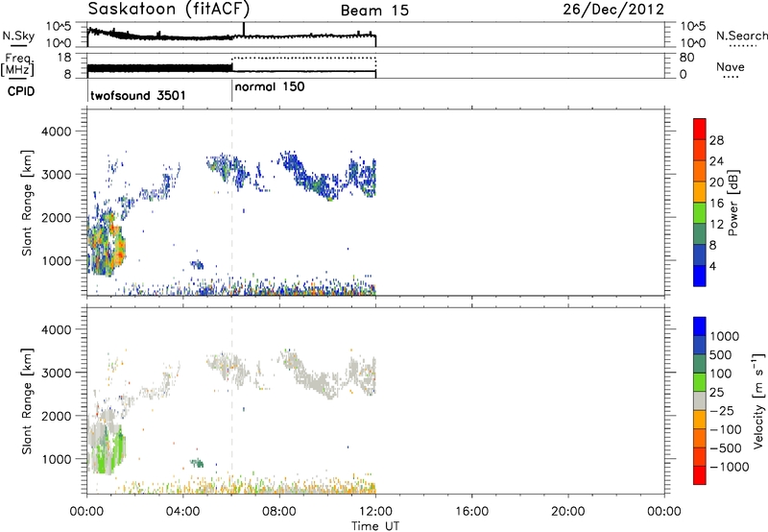
Task: Click the 80 tick on the Nave axis
Action: 686,58
